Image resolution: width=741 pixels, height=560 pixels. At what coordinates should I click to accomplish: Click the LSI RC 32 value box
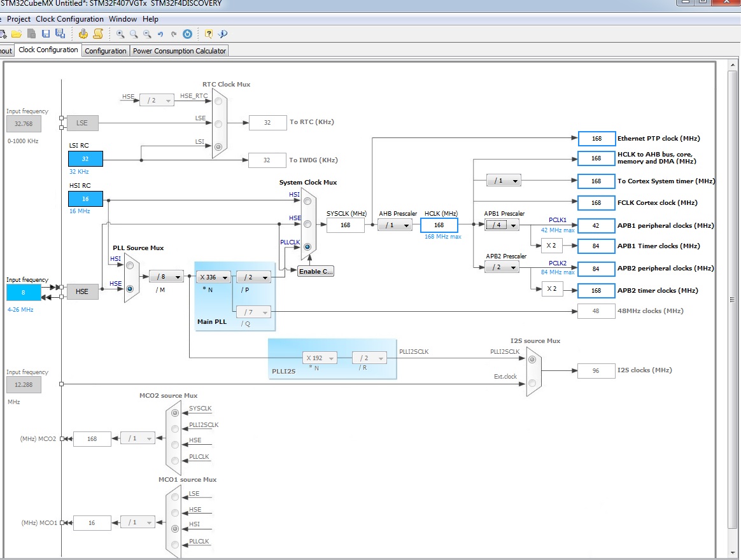tap(85, 159)
